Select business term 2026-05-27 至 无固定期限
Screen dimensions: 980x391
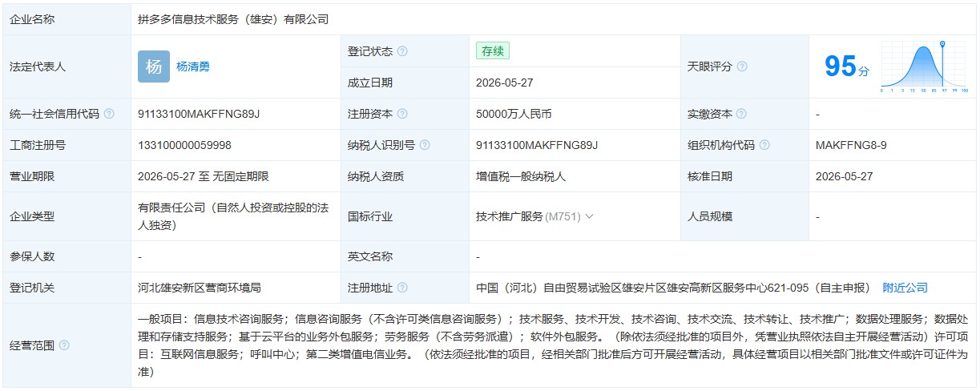click(x=204, y=176)
